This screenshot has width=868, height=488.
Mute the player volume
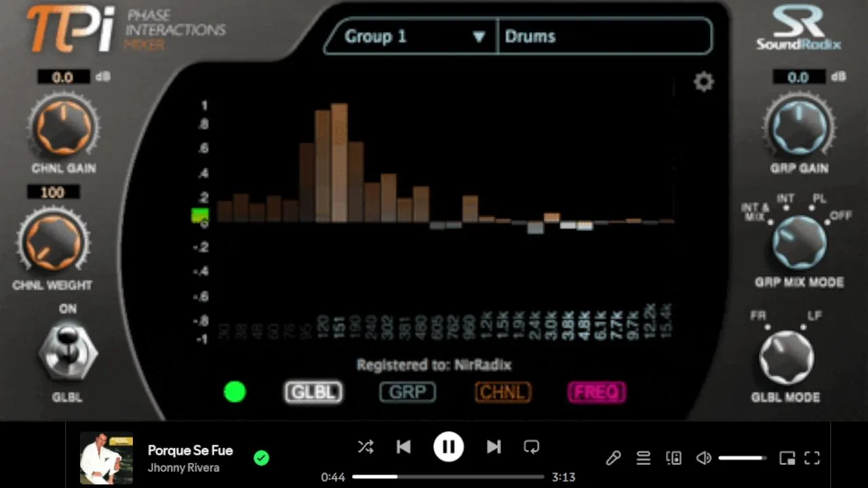(x=704, y=458)
